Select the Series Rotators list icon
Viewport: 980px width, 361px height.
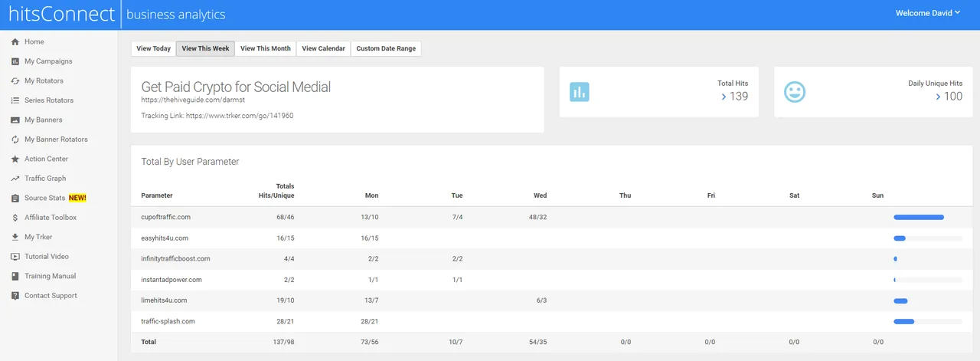coord(15,100)
